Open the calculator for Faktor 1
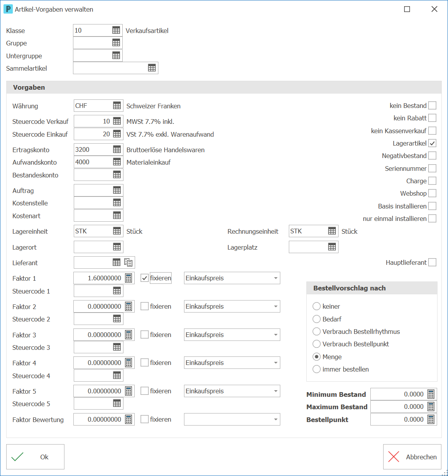The height and width of the screenshot is (476, 448). coord(128,278)
